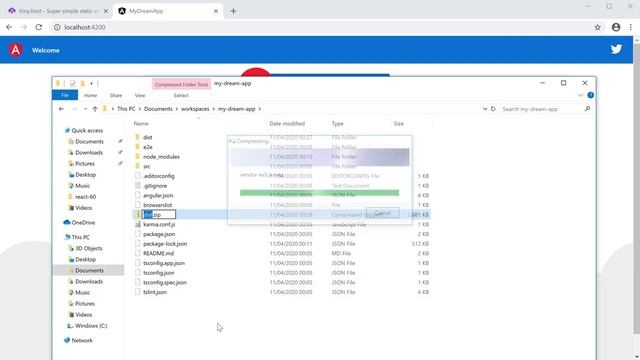
Task: Select the Compressed Folder Tools tab
Action: click(x=181, y=84)
